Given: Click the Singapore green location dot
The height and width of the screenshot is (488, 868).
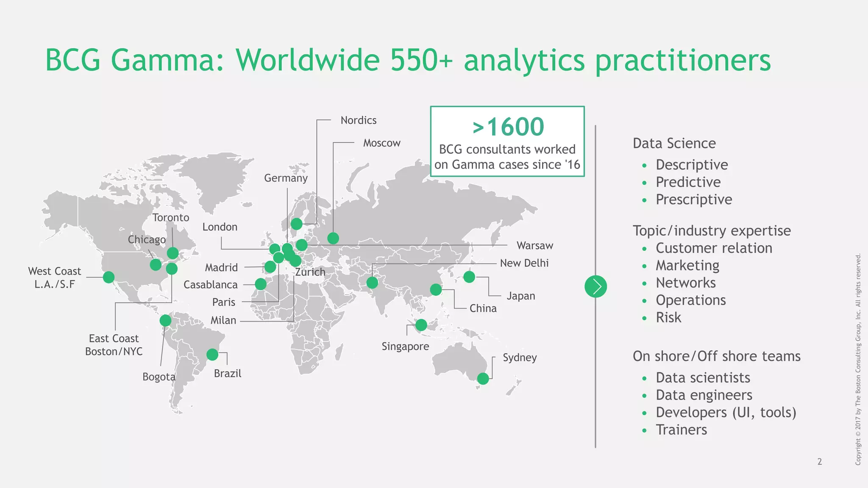Looking at the screenshot, I should [421, 325].
